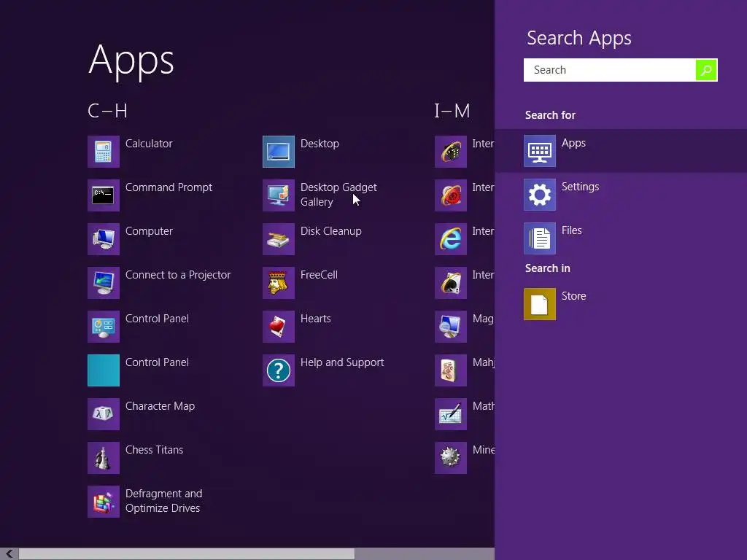Viewport: 747px width, 560px height.
Task: Open the Calculator app icon
Action: [x=104, y=152]
